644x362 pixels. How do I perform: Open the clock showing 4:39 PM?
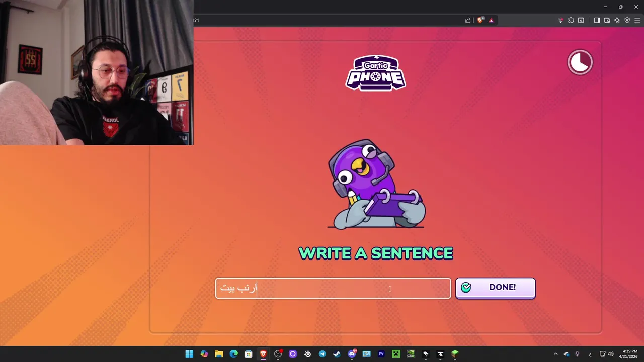[630, 354]
